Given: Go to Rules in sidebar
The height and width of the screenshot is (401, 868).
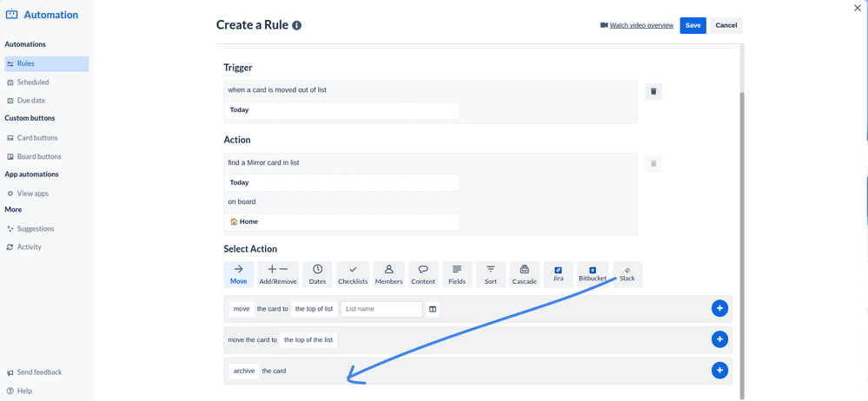Looking at the screenshot, I should [x=47, y=63].
